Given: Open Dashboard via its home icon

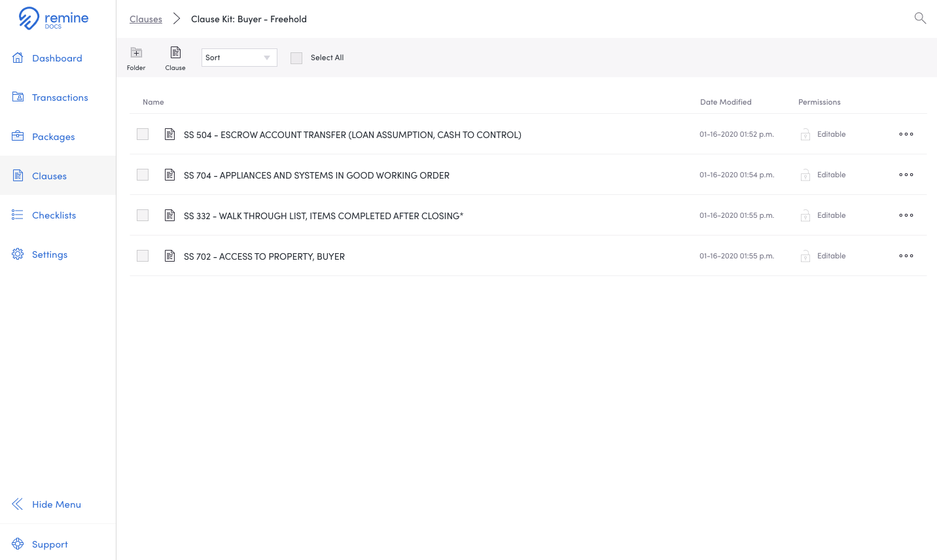Looking at the screenshot, I should [x=18, y=58].
